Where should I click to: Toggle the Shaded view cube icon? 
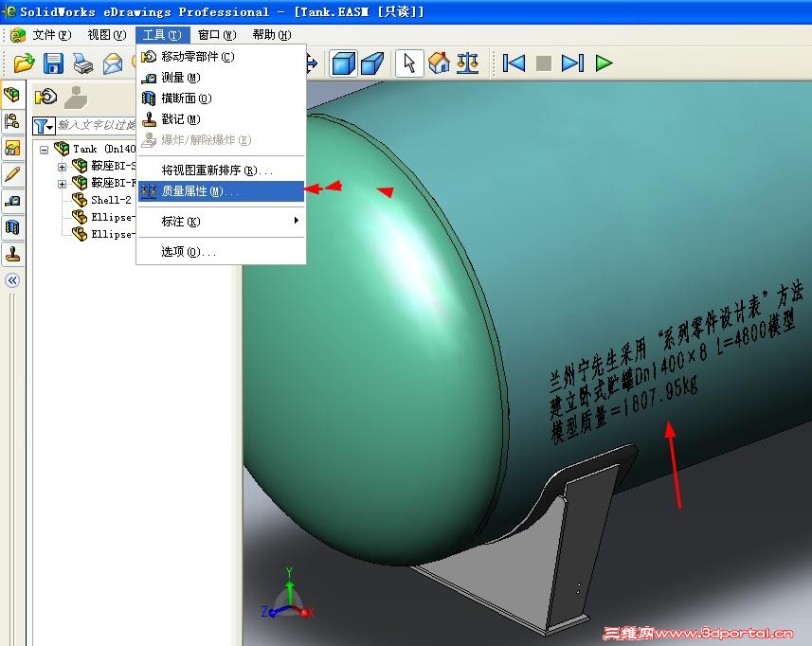pyautogui.click(x=343, y=63)
